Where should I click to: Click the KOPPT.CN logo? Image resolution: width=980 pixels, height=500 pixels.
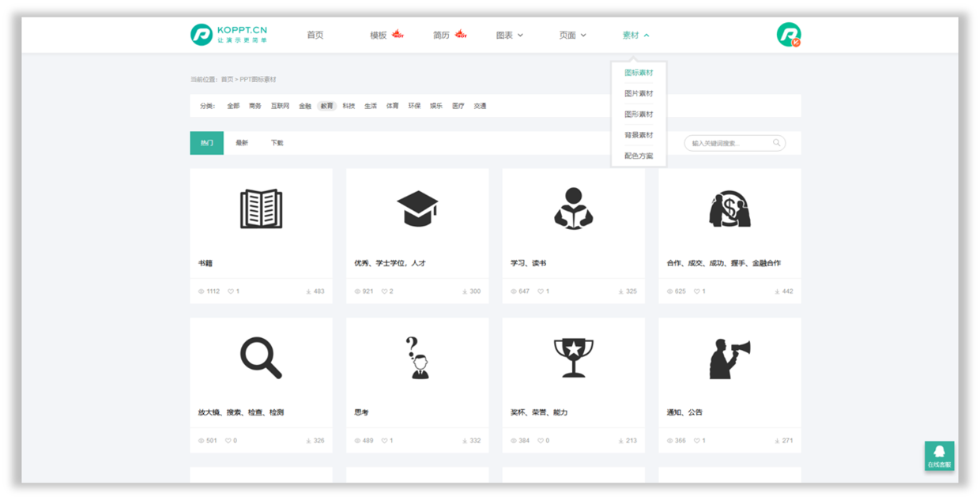(x=229, y=35)
